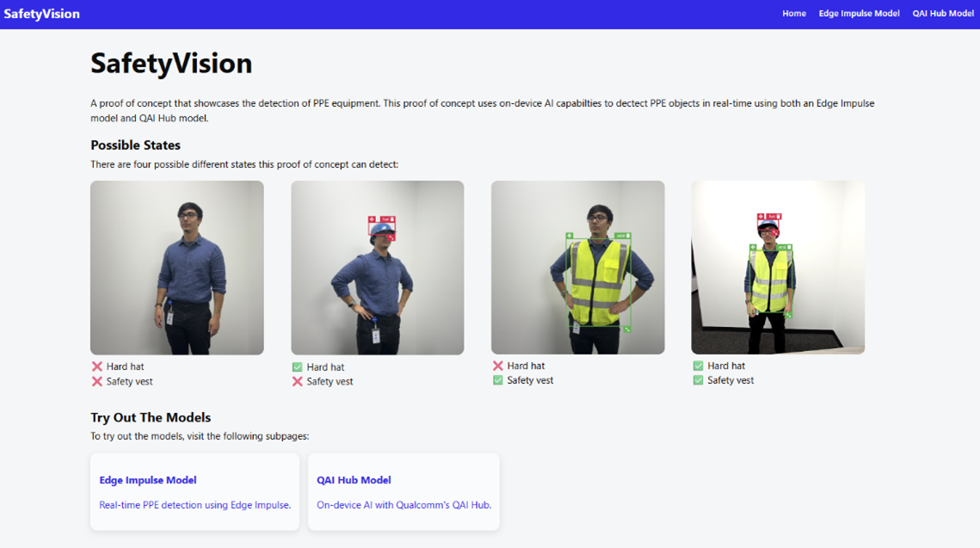Click green check beside Hard hat, fourth image
The height and width of the screenshot is (548, 980).
(698, 366)
